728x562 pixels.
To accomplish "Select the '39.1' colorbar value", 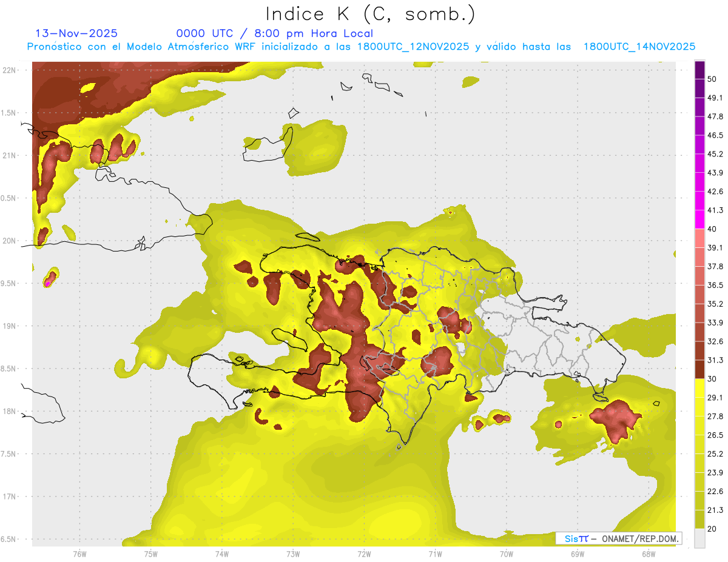I will pos(715,247).
